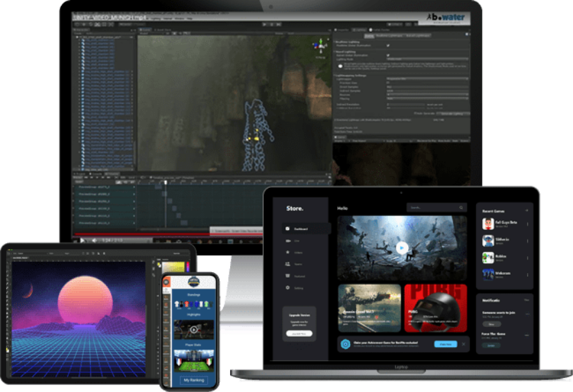Click the blue Claim Now button
Image resolution: width=573 pixels, height=392 pixels.
click(446, 344)
